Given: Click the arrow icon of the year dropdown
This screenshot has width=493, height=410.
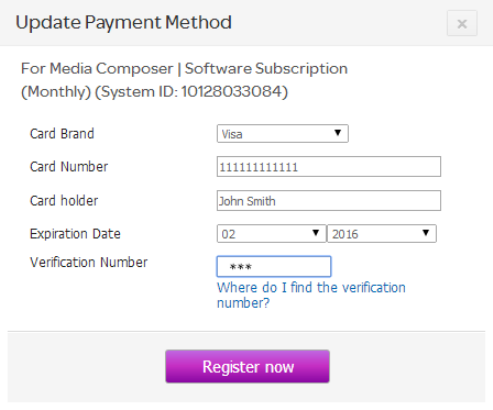Looking at the screenshot, I should point(426,233).
